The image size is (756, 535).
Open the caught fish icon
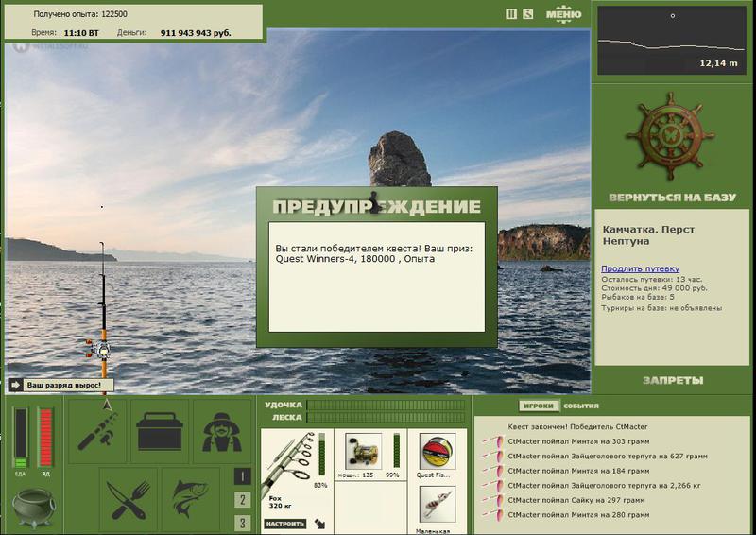coord(191,499)
